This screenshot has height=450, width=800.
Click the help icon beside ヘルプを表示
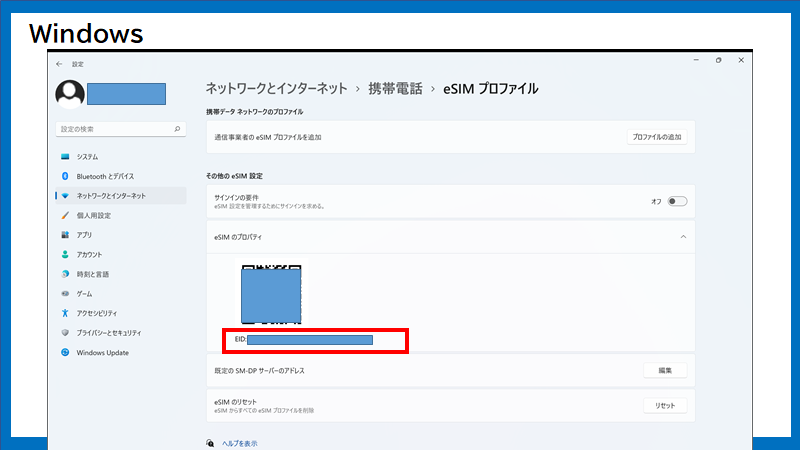[210, 443]
